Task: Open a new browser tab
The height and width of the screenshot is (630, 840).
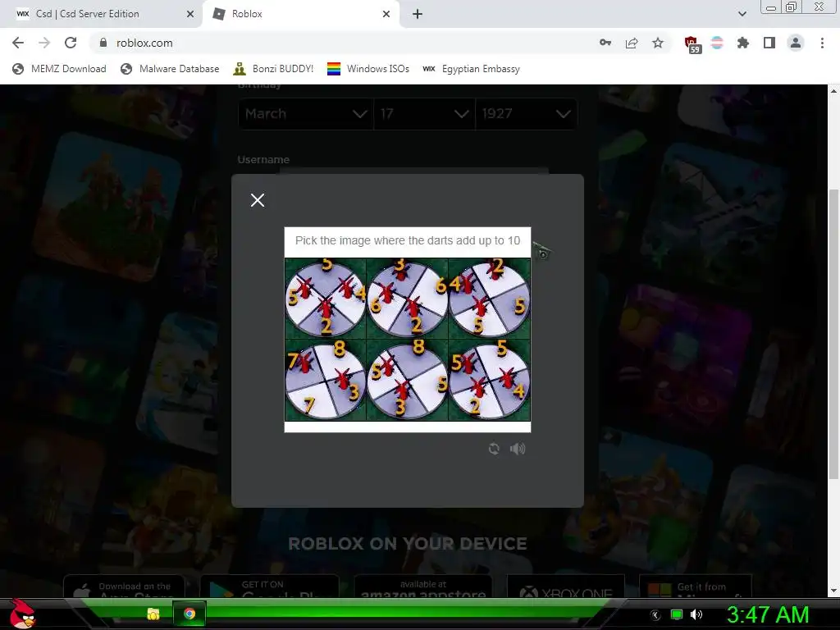Action: pyautogui.click(x=418, y=14)
